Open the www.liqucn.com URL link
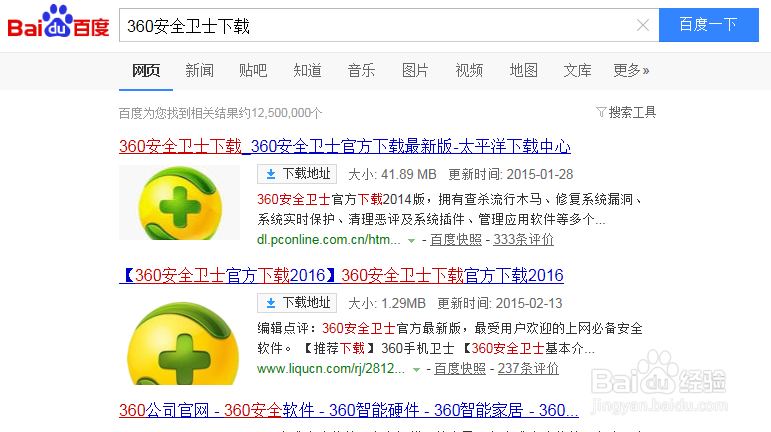The height and width of the screenshot is (432, 771). tap(330, 369)
